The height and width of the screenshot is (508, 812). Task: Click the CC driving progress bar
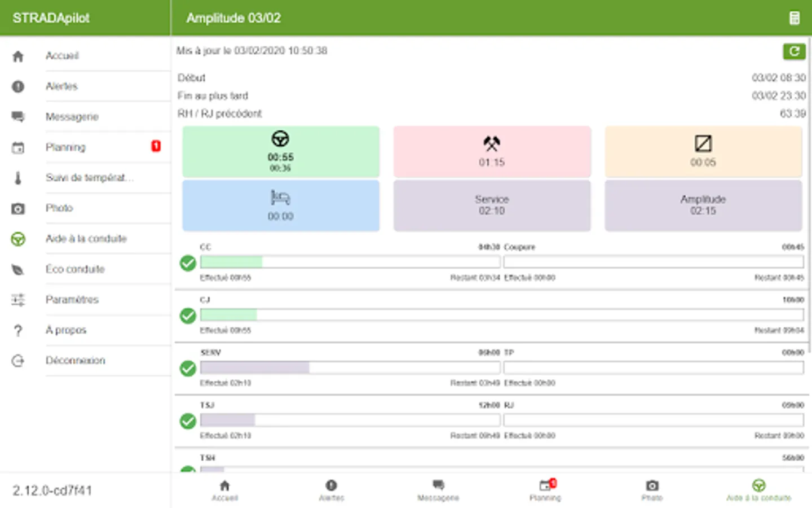click(350, 262)
